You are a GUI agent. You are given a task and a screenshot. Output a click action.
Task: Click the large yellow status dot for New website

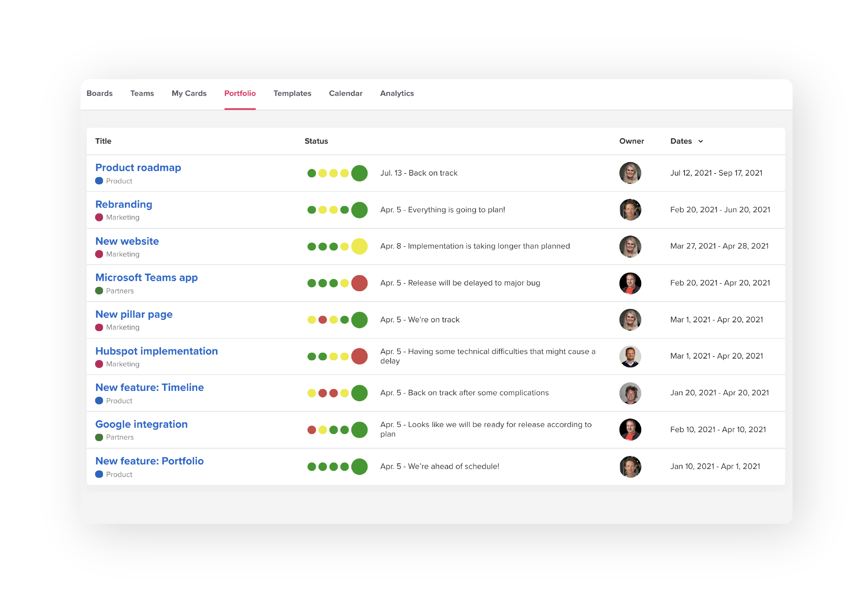pos(359,246)
